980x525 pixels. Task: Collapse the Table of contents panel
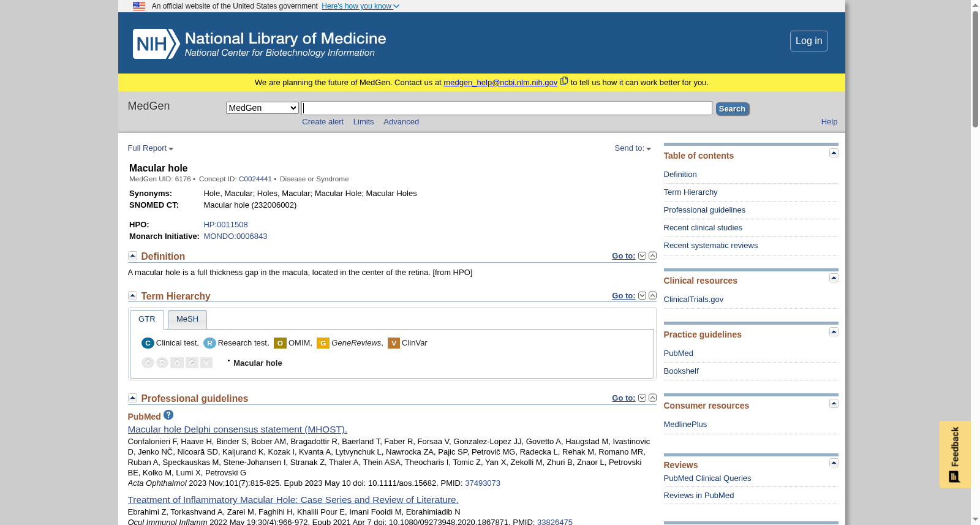[834, 153]
